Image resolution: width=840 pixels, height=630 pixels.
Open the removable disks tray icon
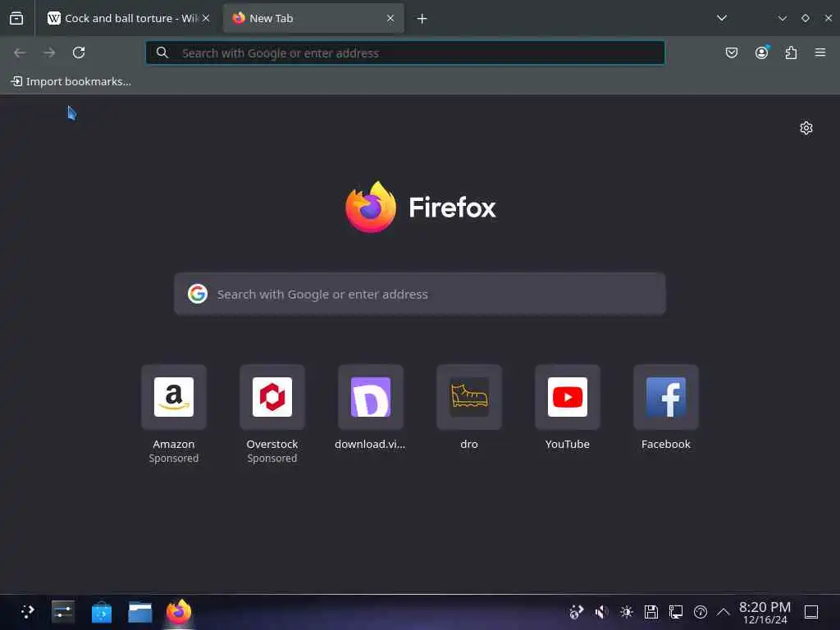coord(651,612)
